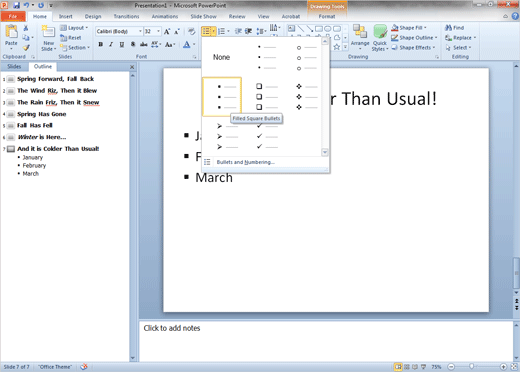This screenshot has height=372, width=520.
Task: Select Hollow Round Bullets option
Action: 306,57
